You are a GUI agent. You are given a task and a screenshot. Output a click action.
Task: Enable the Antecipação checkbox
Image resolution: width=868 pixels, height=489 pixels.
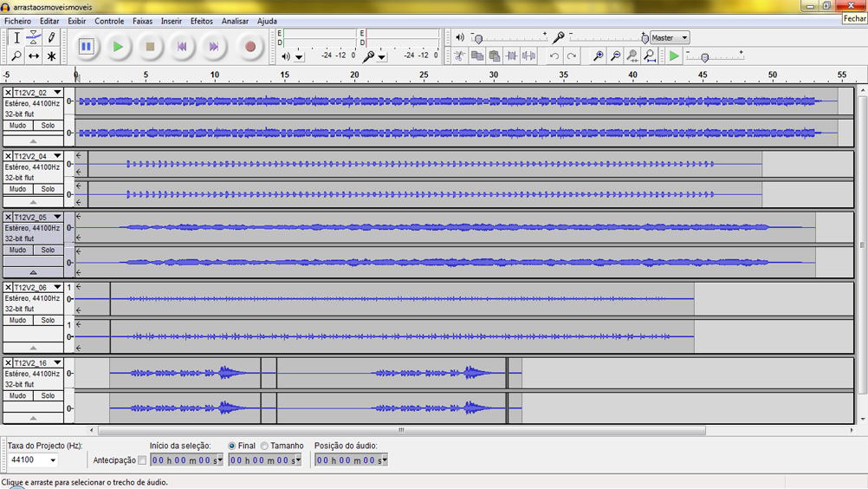click(x=142, y=460)
